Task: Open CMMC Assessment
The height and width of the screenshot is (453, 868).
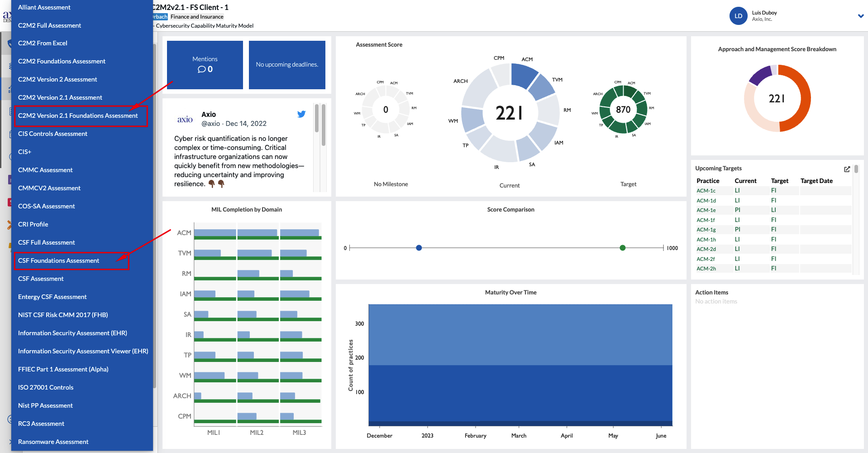Action: 45,170
